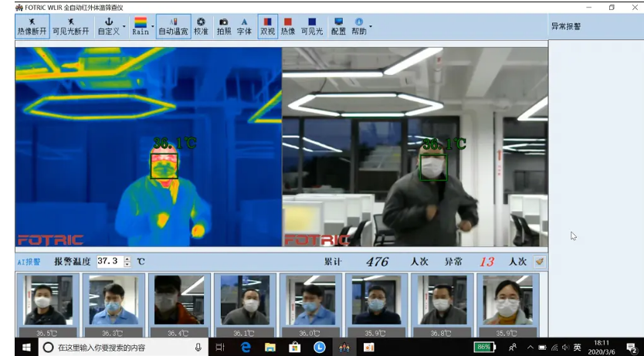Switch to 双视 dual view mode
The width and height of the screenshot is (644, 356).
pos(267,25)
